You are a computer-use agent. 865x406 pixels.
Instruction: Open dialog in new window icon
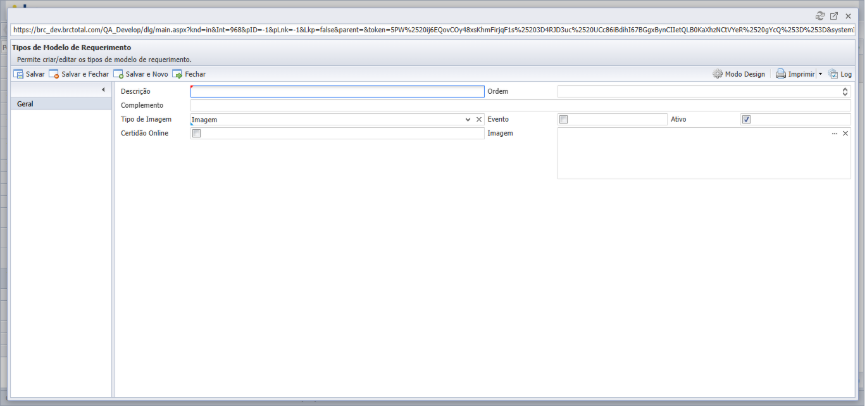834,16
